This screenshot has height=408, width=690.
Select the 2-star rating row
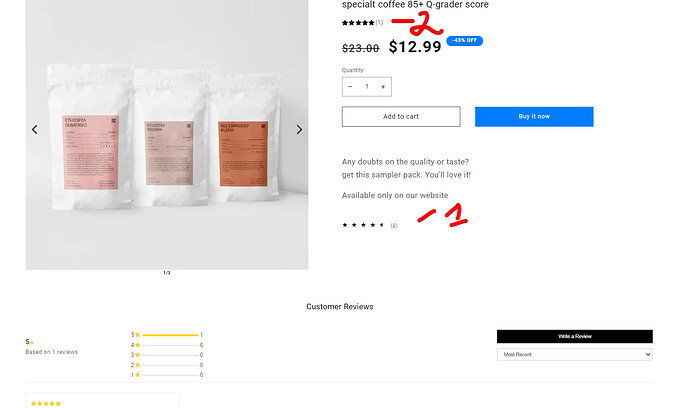coord(167,365)
